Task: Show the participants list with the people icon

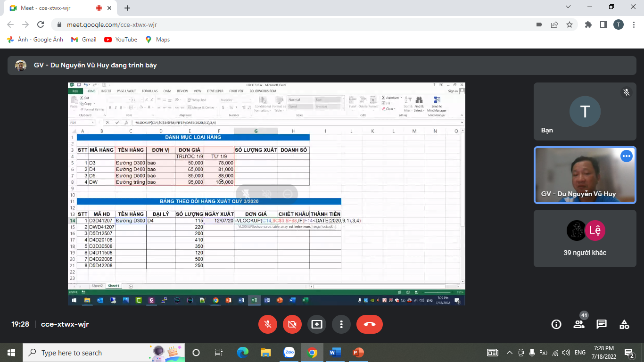Action: (579, 324)
